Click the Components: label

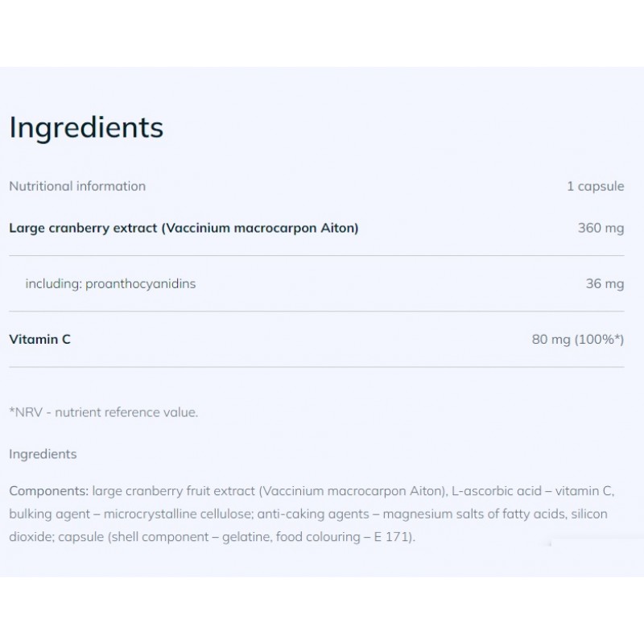tap(48, 490)
